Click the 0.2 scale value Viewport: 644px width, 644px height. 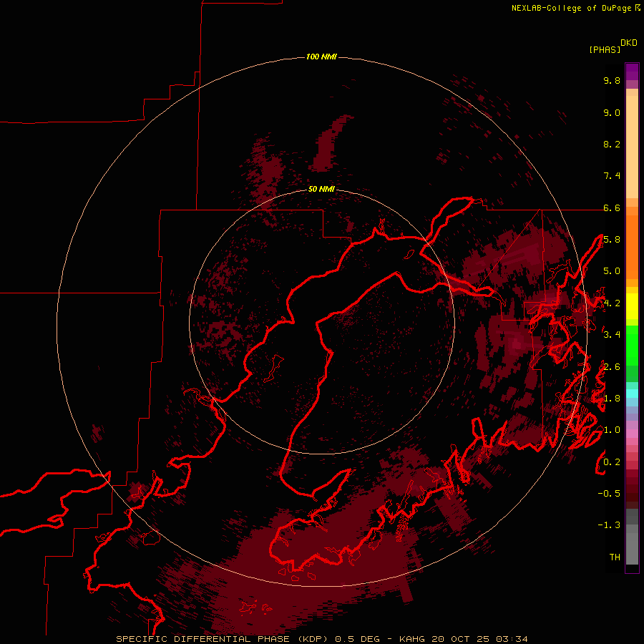point(612,462)
